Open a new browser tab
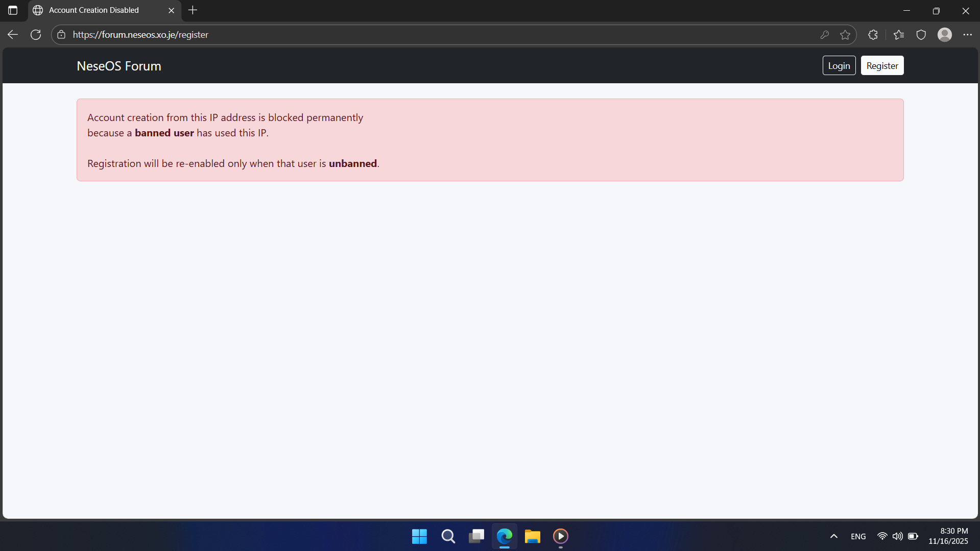 tap(193, 10)
